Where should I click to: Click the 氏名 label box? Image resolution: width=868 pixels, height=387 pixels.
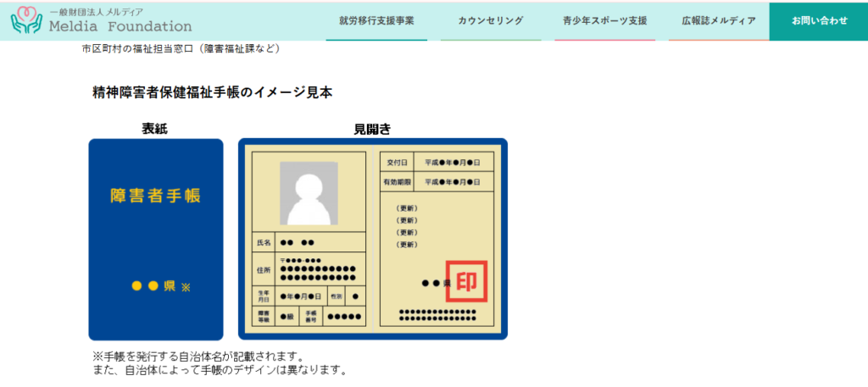[x=264, y=242]
